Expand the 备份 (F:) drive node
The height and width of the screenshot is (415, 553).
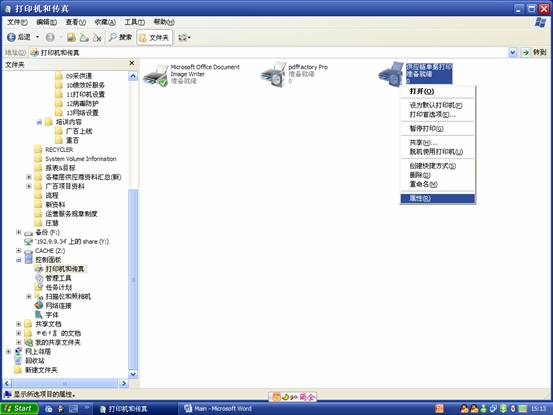click(19, 232)
